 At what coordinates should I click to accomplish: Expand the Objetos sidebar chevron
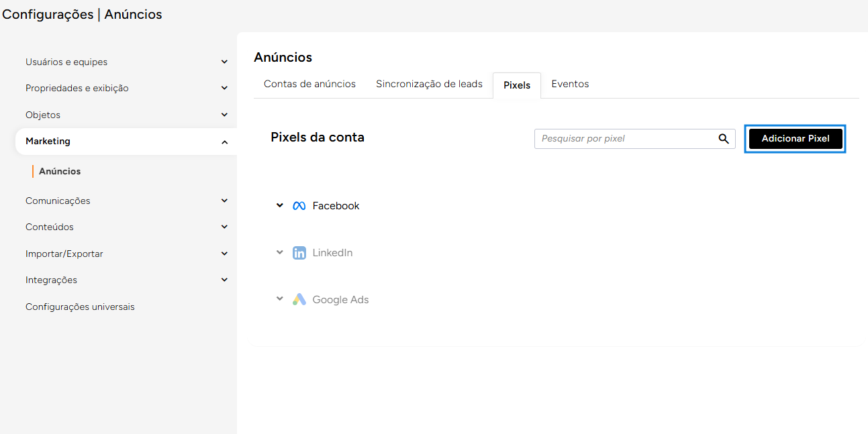pyautogui.click(x=224, y=115)
